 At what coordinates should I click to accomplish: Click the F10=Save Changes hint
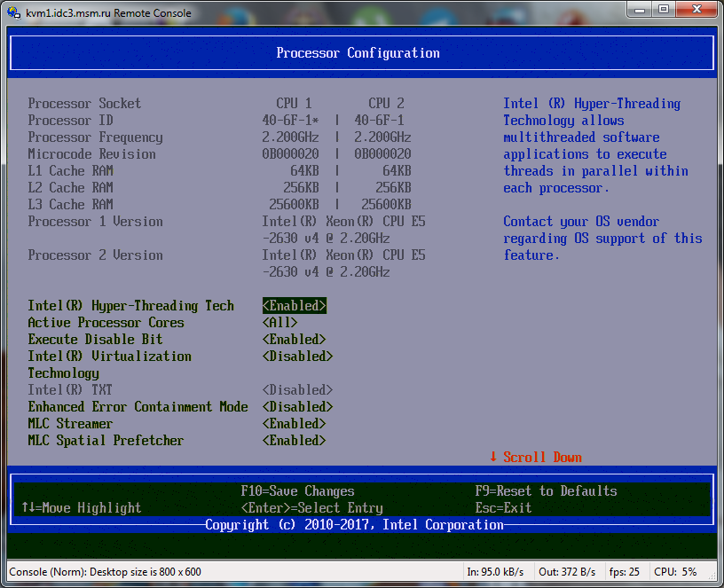(x=297, y=490)
